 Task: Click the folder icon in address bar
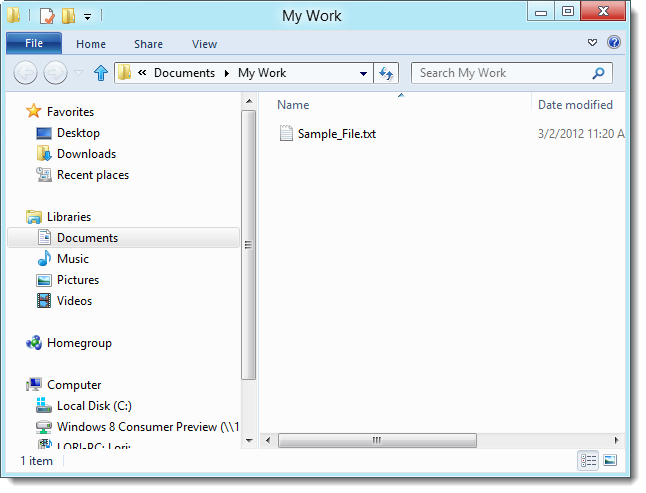click(x=124, y=73)
